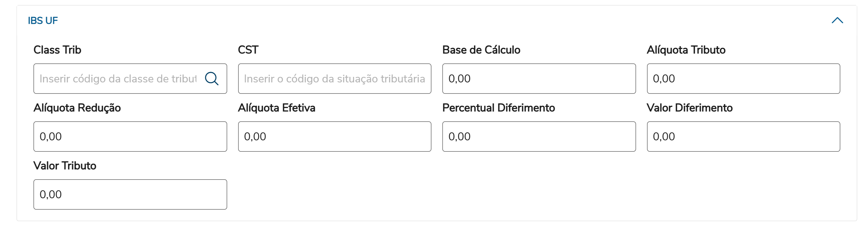Image resolution: width=868 pixels, height=231 pixels.
Task: Click the IBS UF section title
Action: pos(43,21)
